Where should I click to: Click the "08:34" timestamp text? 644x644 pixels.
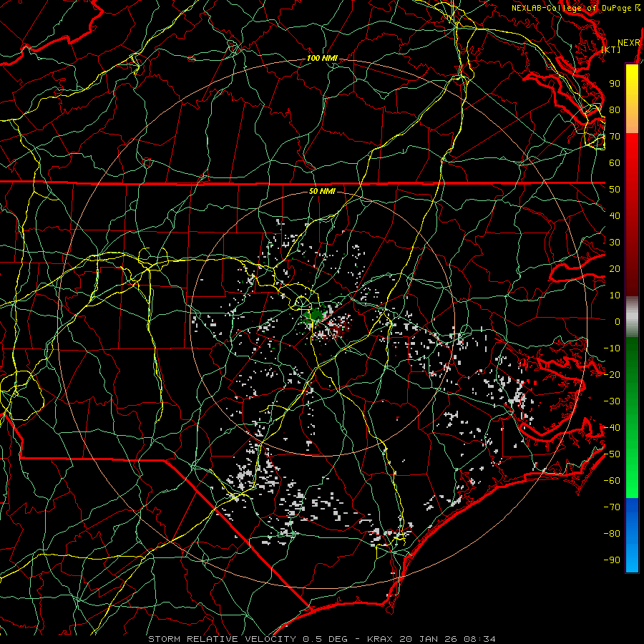tap(479, 639)
